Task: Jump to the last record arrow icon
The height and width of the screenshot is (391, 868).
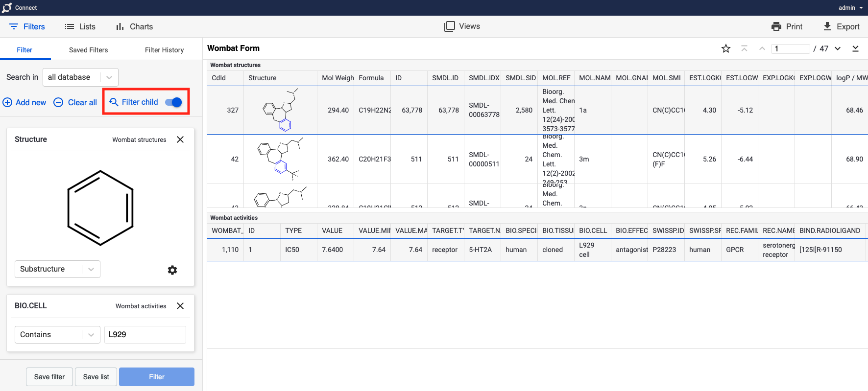Action: coord(855,48)
